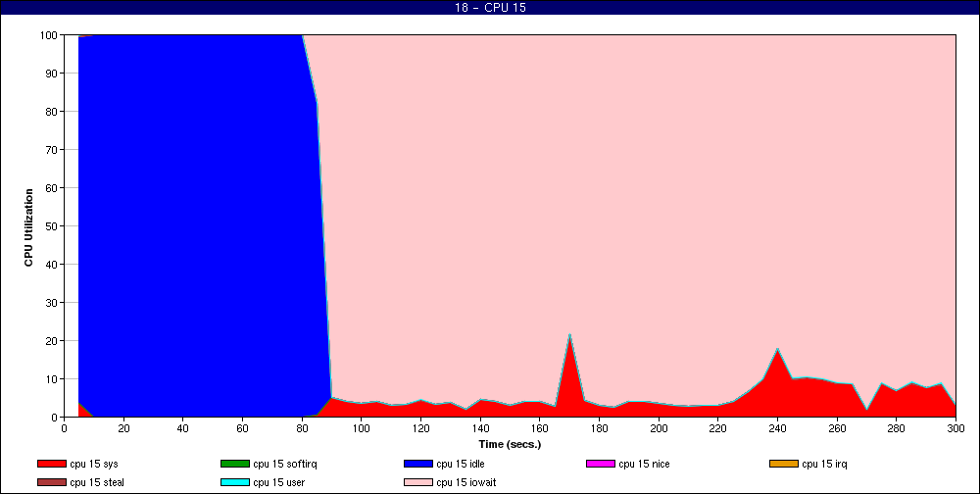Click the '18 - CPU 15' chart title
980x494 pixels.
490,8
